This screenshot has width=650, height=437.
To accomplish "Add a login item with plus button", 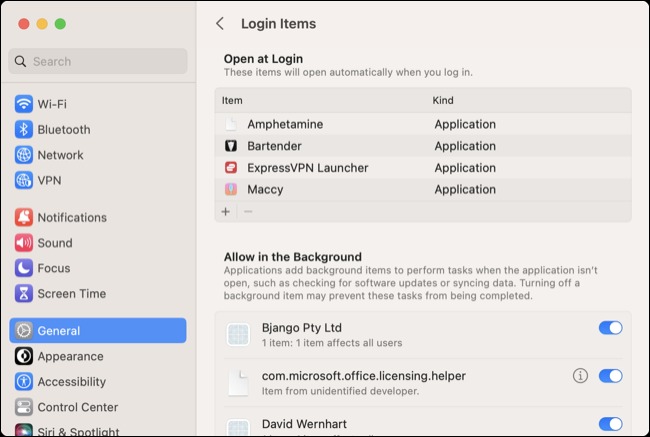I will pyautogui.click(x=226, y=211).
